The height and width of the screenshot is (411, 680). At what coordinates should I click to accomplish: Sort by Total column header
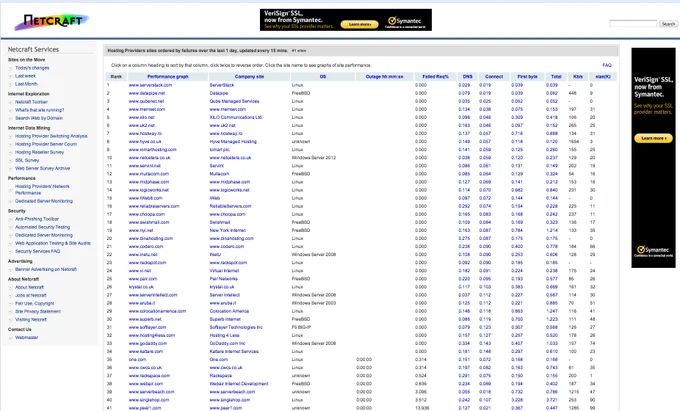coord(556,77)
